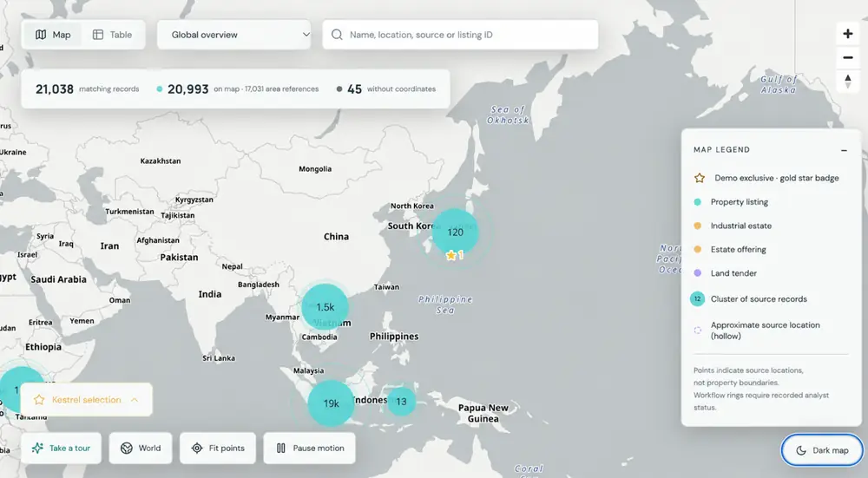Screen dimensions: 868x478
Task: Open the 1.5k cluster over Vietnam
Action: coord(325,307)
